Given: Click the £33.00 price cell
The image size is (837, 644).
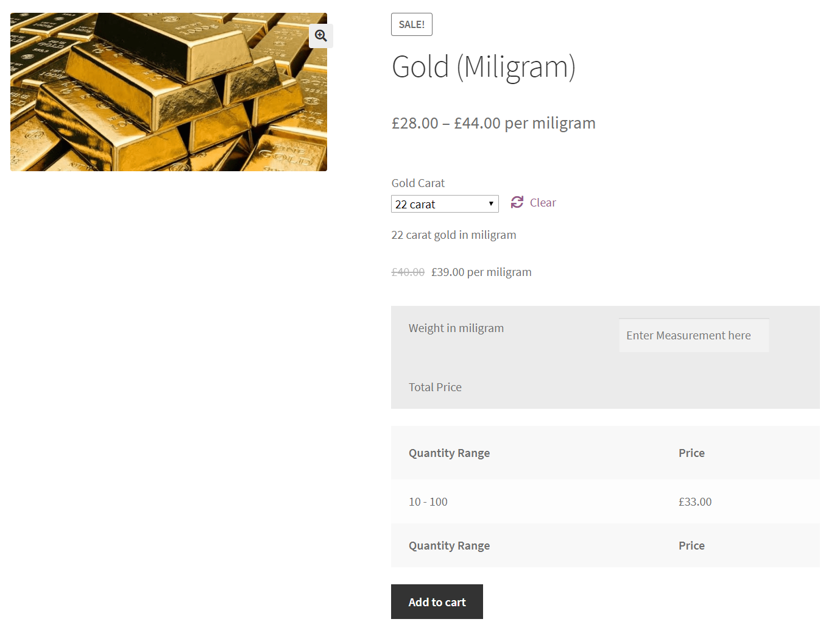Looking at the screenshot, I should 695,502.
